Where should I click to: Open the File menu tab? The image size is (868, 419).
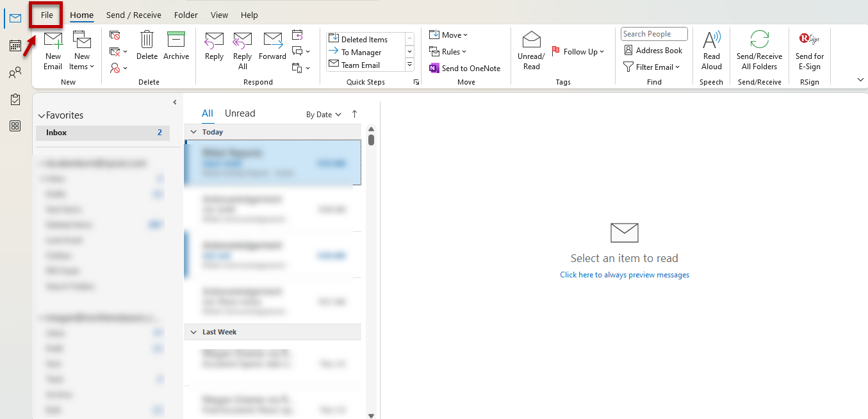click(47, 15)
